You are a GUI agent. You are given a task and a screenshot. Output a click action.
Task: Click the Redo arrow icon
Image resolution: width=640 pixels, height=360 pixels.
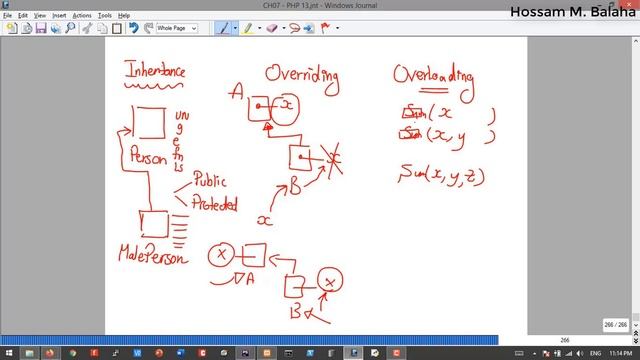[x=149, y=28]
